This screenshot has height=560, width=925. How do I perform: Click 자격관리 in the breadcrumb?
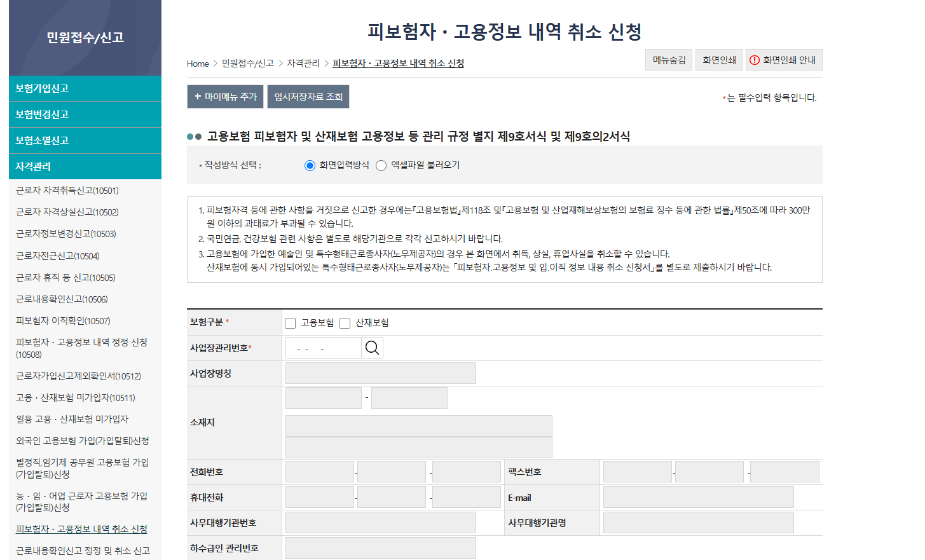point(303,64)
